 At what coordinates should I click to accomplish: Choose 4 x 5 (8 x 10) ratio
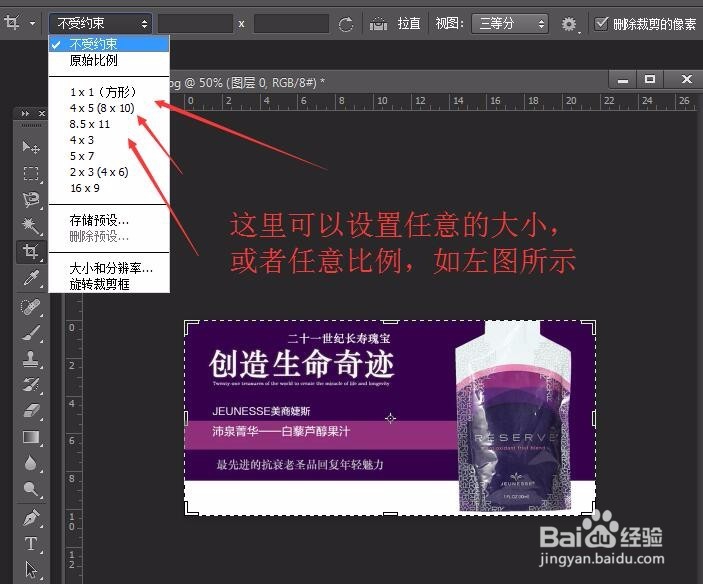(109, 108)
